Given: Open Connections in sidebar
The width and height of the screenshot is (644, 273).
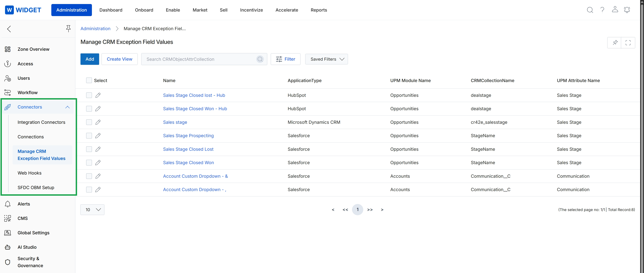Looking at the screenshot, I should (31, 137).
